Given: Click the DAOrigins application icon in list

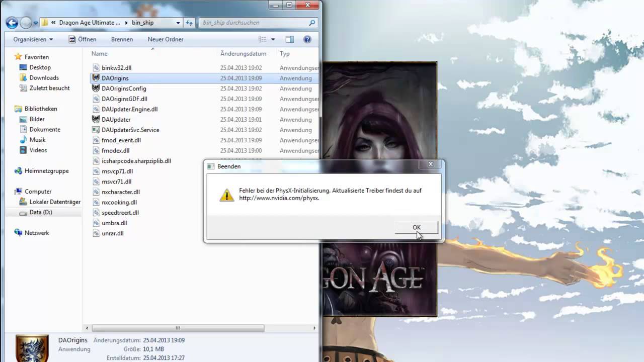Looking at the screenshot, I should (96, 78).
